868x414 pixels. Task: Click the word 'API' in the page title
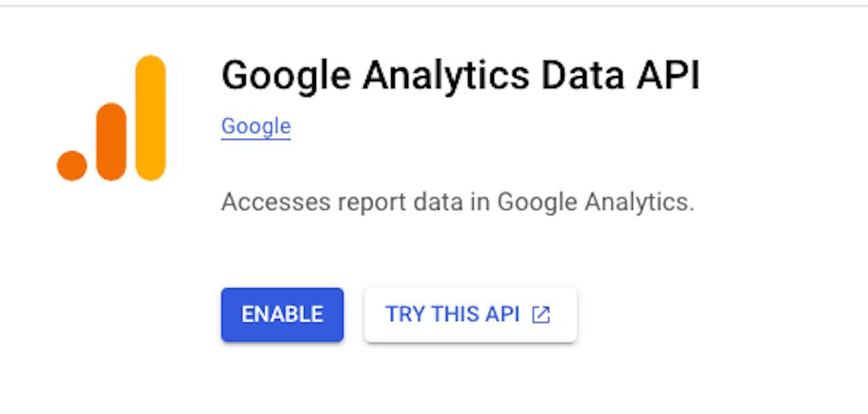[669, 74]
